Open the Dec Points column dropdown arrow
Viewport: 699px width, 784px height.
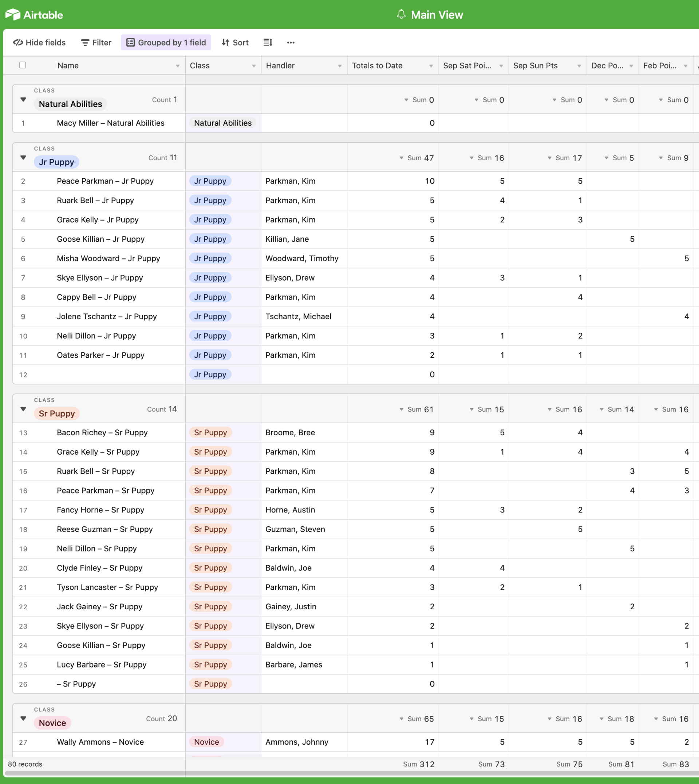631,66
